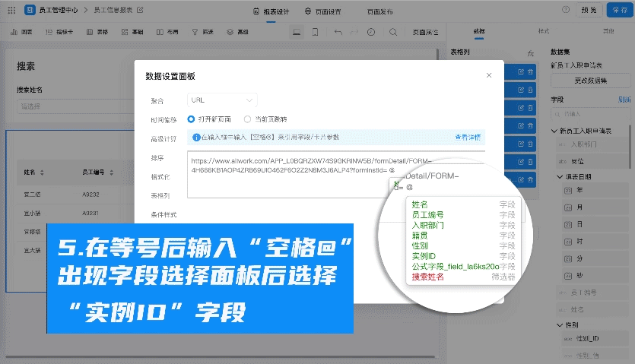The image size is (635, 364).
Task: Open the 筛选 filter components
Action: [x=202, y=32]
